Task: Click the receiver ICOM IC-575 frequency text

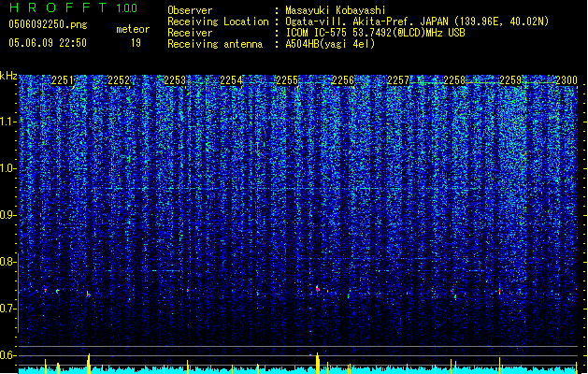Action: click(x=375, y=33)
